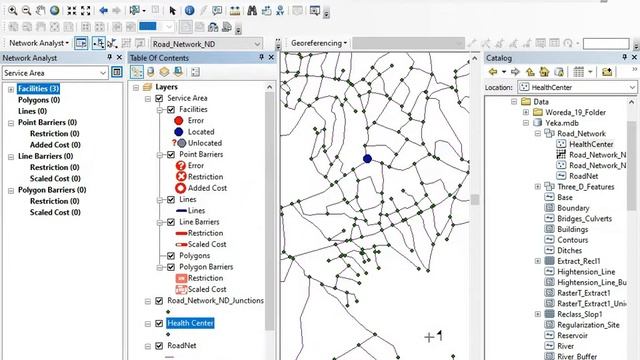The height and width of the screenshot is (360, 640).
Task: Click the blue Located facility symbol
Action: (178, 132)
